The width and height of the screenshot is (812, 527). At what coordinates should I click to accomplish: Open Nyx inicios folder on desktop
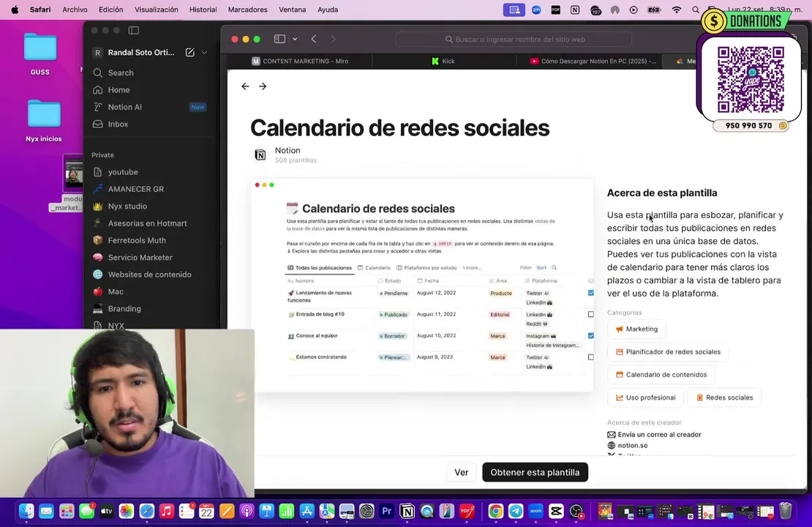pos(43,121)
